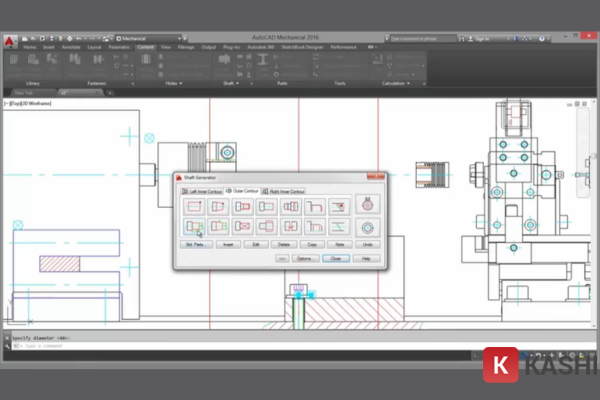
Task: Select the cone slope shaft icon, top row
Action: click(218, 207)
